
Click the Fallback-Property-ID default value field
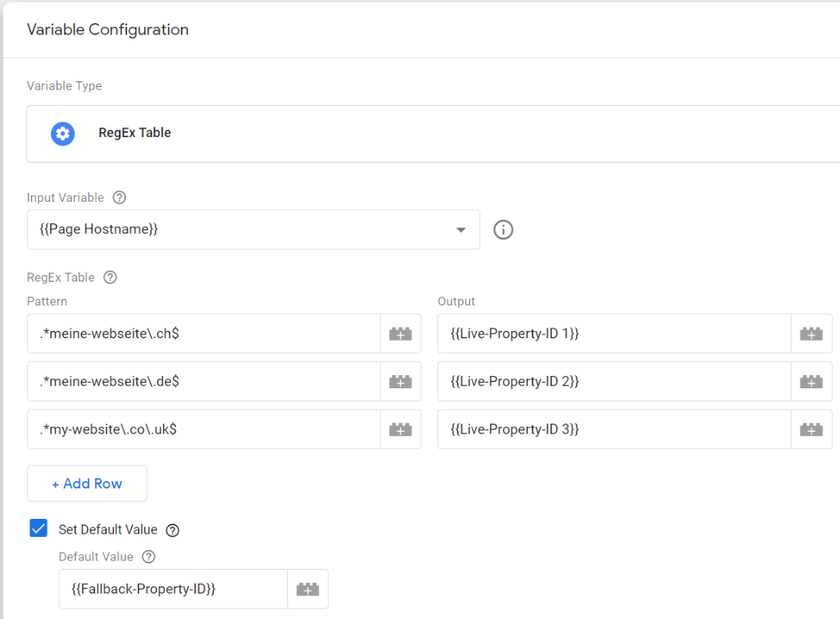point(173,589)
